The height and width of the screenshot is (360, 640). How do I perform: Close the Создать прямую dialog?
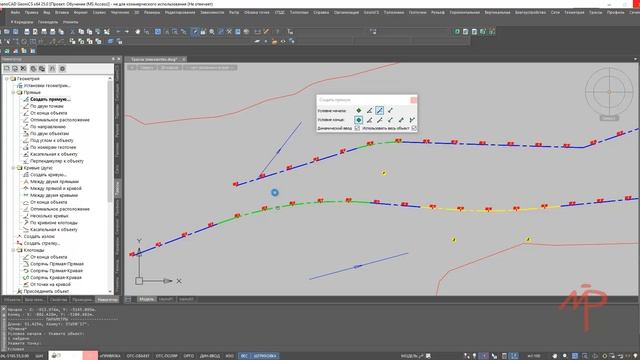point(413,100)
